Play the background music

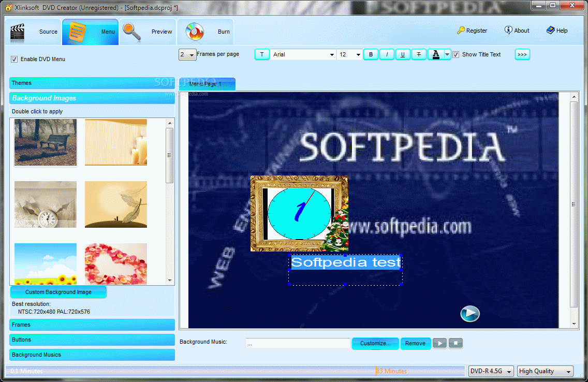click(x=440, y=343)
